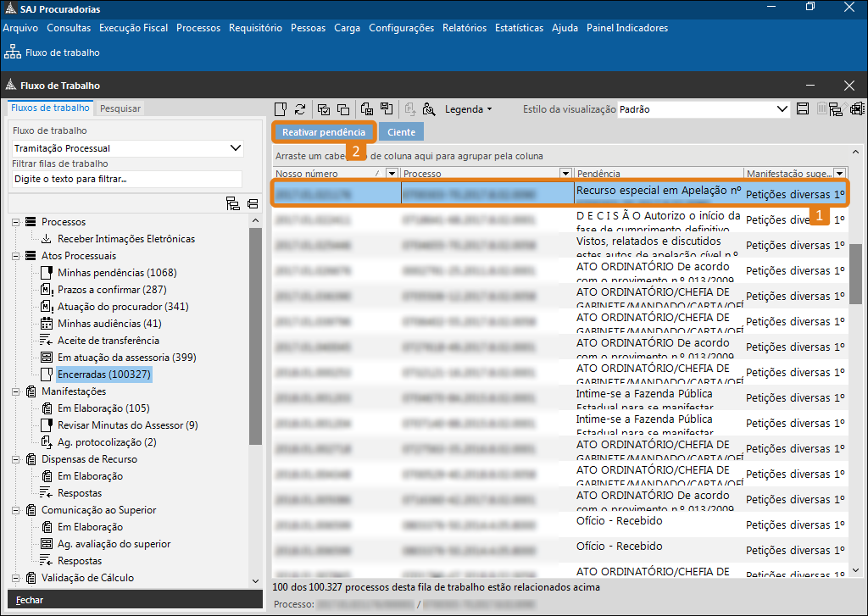The image size is (868, 616).
Task: Click the save layout floppy disk icon
Action: pyautogui.click(x=803, y=109)
